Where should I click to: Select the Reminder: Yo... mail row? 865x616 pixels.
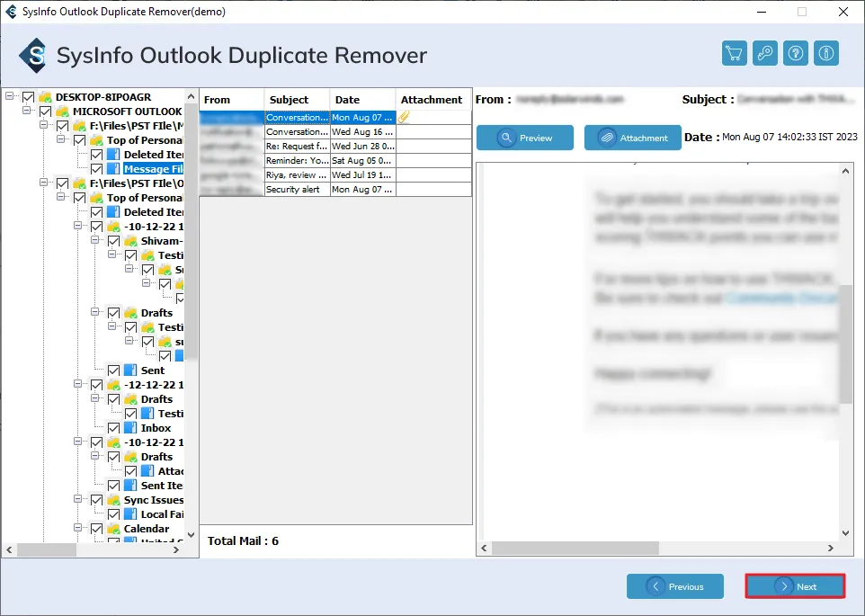[335, 160]
